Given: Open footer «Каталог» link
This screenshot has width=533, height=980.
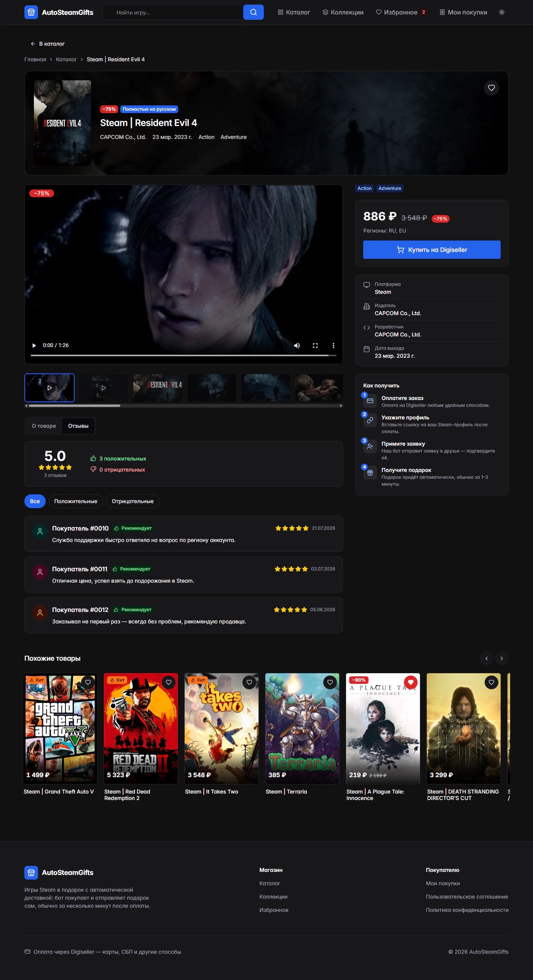Looking at the screenshot, I should [270, 883].
